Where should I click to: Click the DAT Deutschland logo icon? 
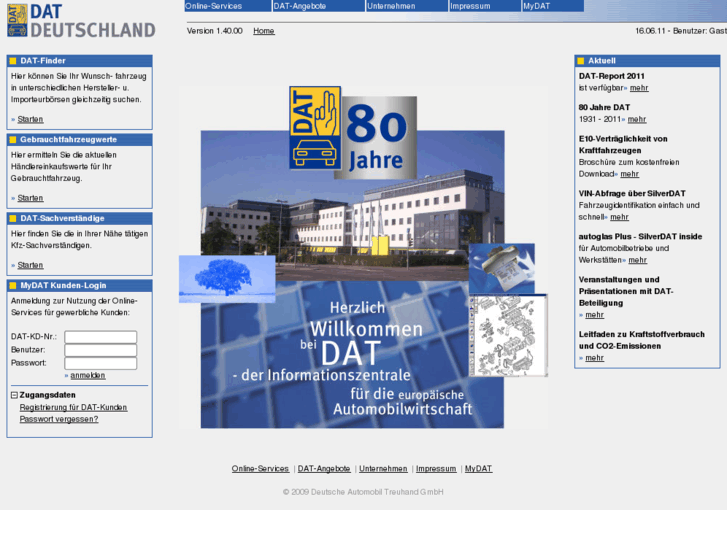pos(17,20)
